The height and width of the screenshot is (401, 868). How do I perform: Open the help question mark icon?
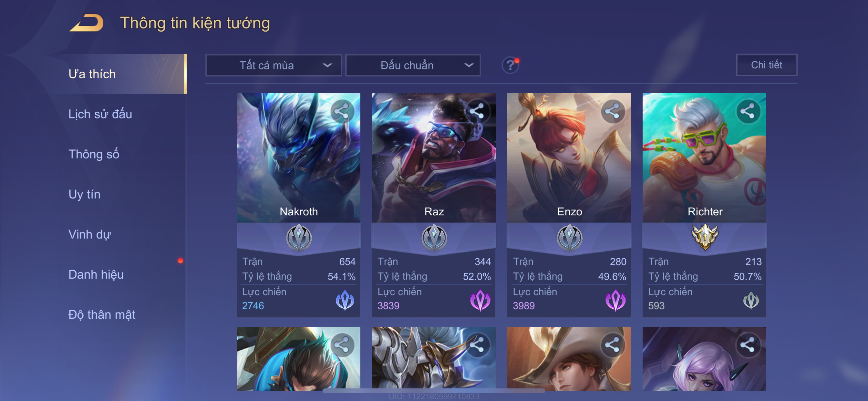(x=510, y=65)
